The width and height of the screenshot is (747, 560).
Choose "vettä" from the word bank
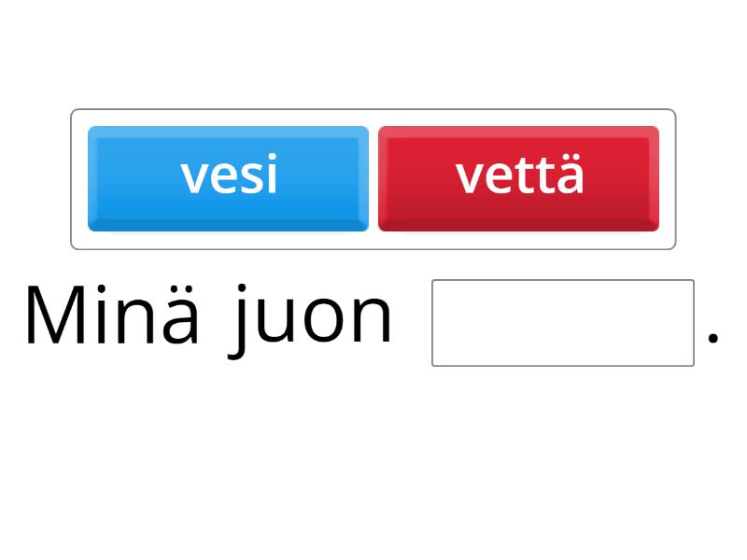(x=518, y=178)
